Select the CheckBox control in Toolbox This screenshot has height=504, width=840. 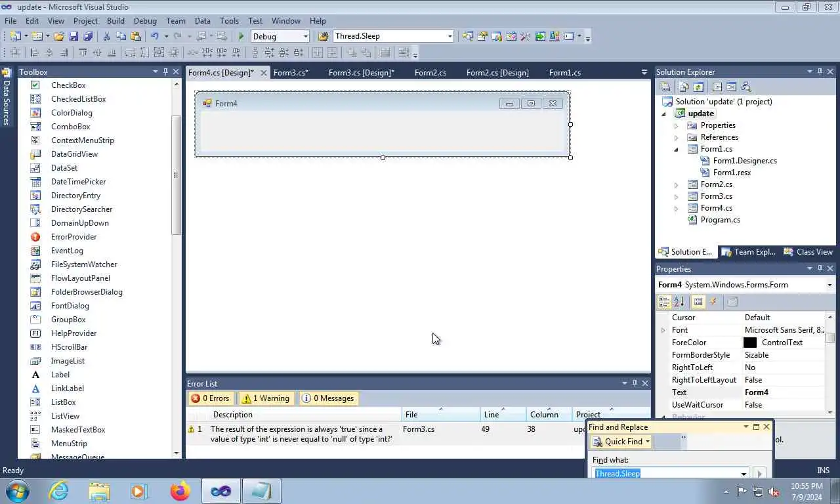coord(68,85)
